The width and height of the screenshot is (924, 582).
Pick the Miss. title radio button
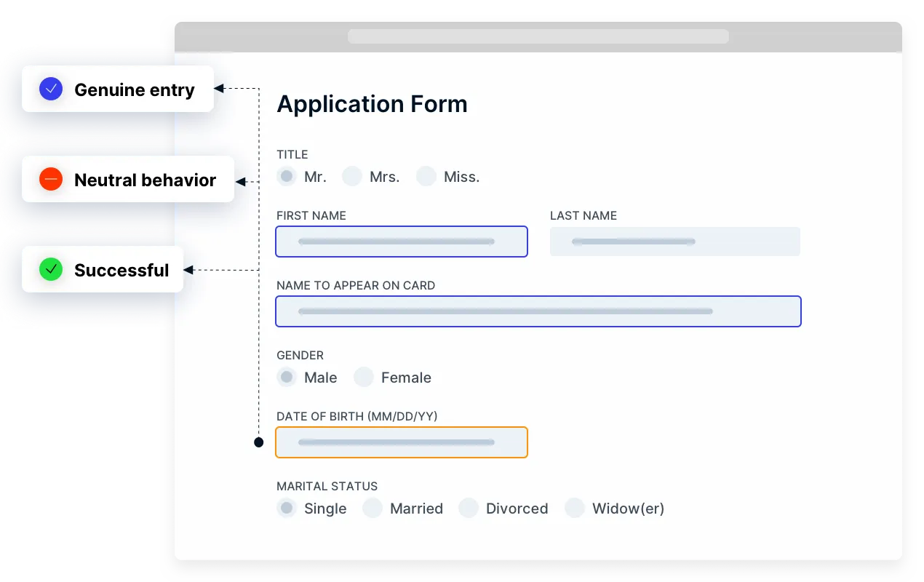tap(426, 176)
